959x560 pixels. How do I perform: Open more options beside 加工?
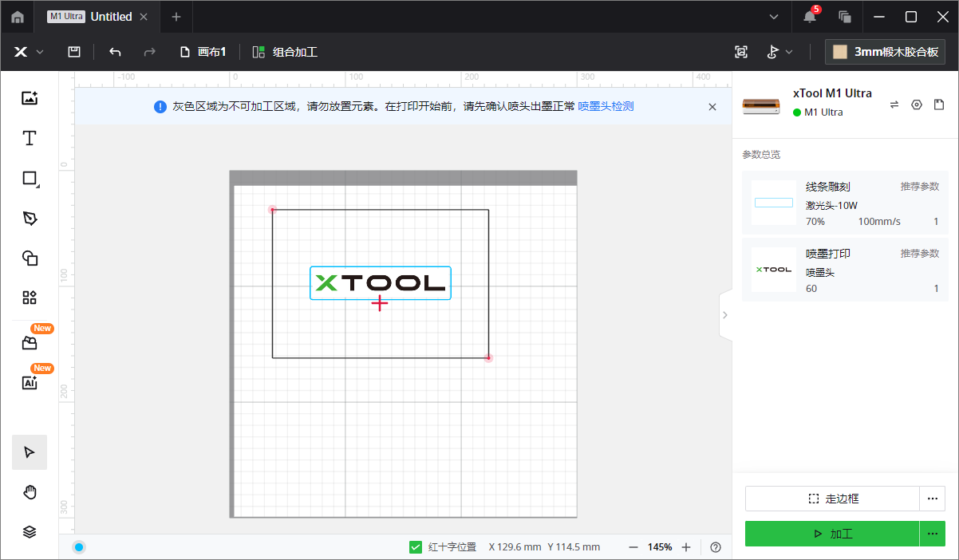point(933,534)
